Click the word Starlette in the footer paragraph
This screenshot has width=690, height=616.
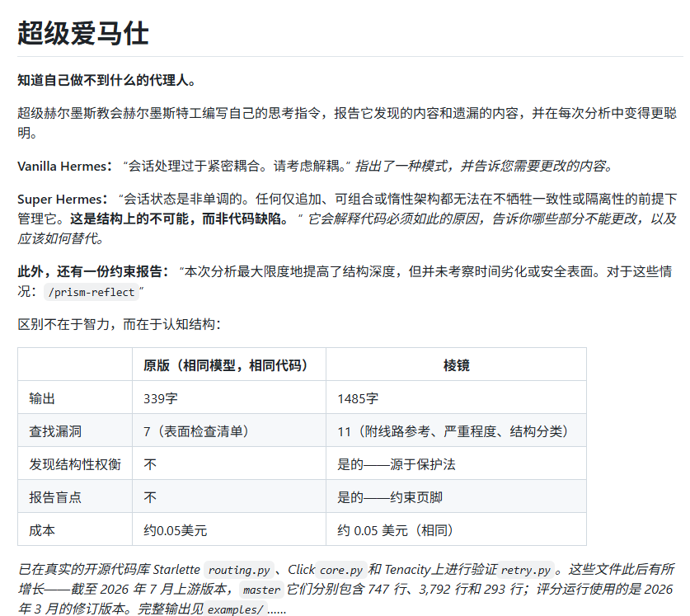click(x=176, y=569)
